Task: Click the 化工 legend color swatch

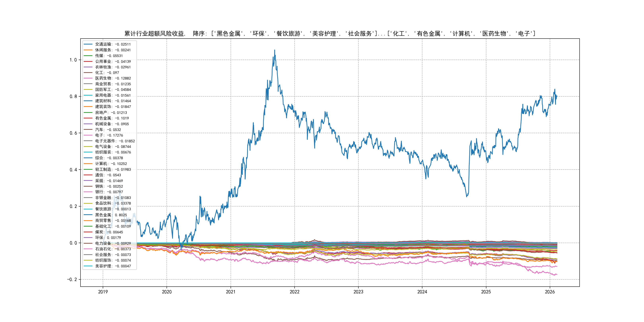Action: (x=88, y=73)
